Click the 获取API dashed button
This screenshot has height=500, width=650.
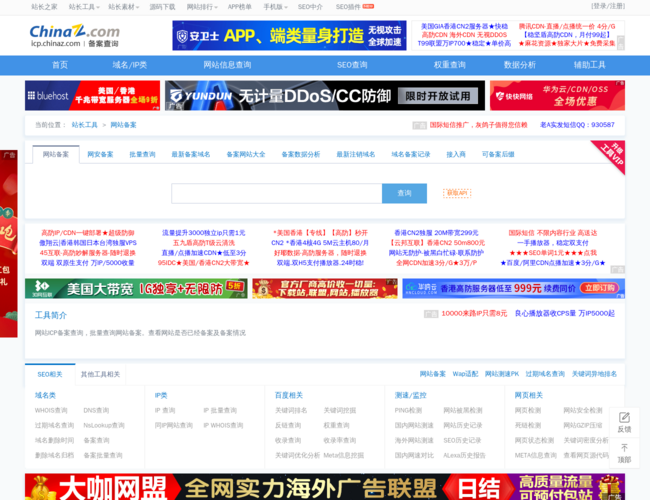click(x=457, y=193)
